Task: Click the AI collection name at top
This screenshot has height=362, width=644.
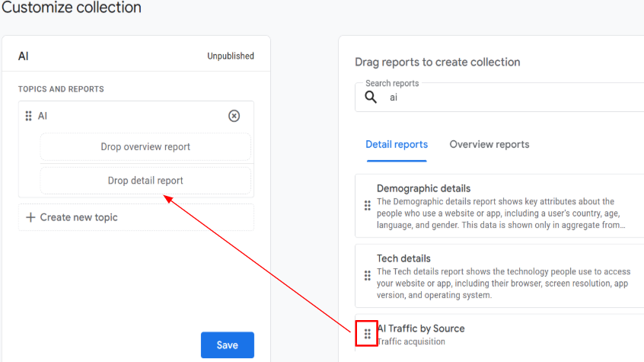Action: [x=24, y=56]
